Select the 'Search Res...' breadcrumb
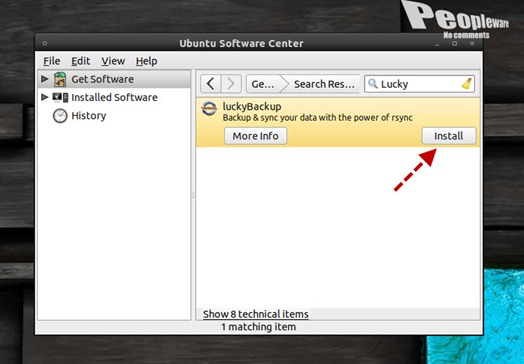The height and width of the screenshot is (364, 524). coord(323,84)
